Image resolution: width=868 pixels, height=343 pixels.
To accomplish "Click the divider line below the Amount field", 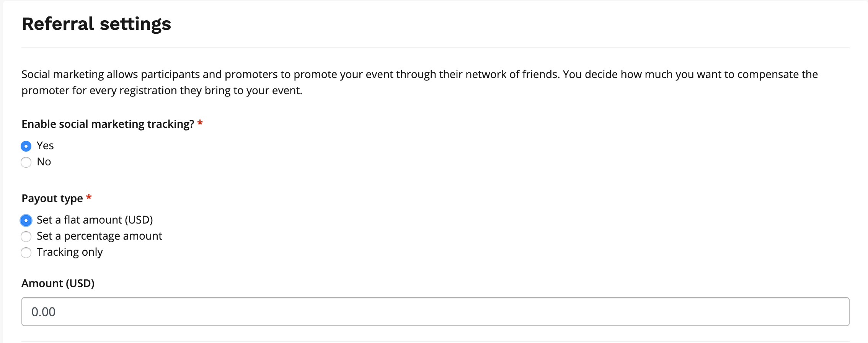I will [435, 341].
